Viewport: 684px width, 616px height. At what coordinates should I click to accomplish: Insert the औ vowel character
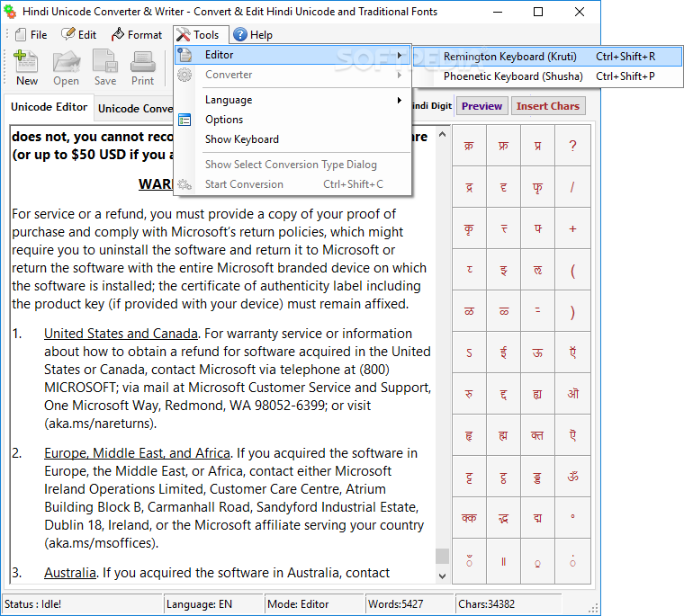(572, 394)
